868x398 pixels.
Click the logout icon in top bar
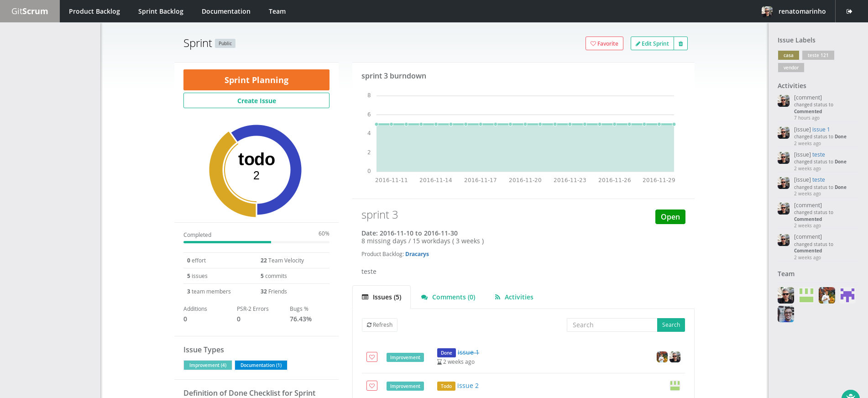tap(849, 11)
